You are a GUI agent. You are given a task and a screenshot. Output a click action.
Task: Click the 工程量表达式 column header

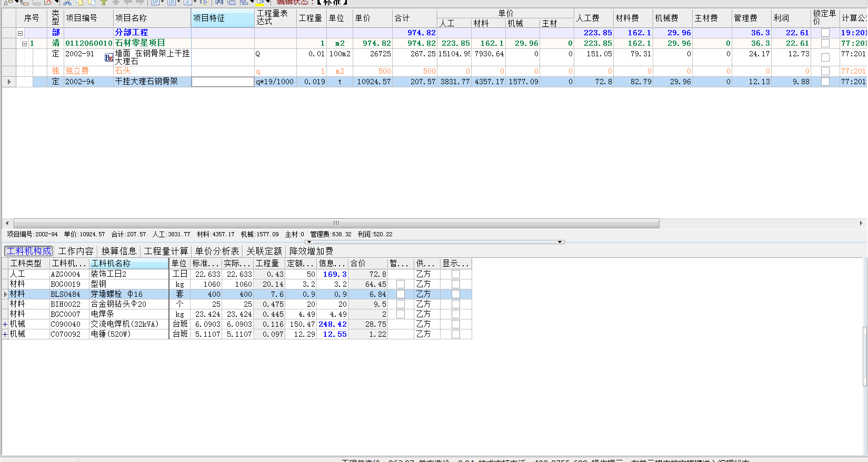pos(275,18)
